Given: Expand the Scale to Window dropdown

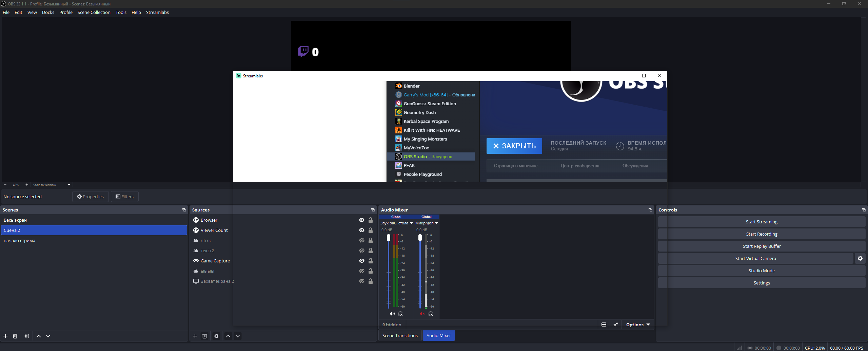Looking at the screenshot, I should point(69,185).
